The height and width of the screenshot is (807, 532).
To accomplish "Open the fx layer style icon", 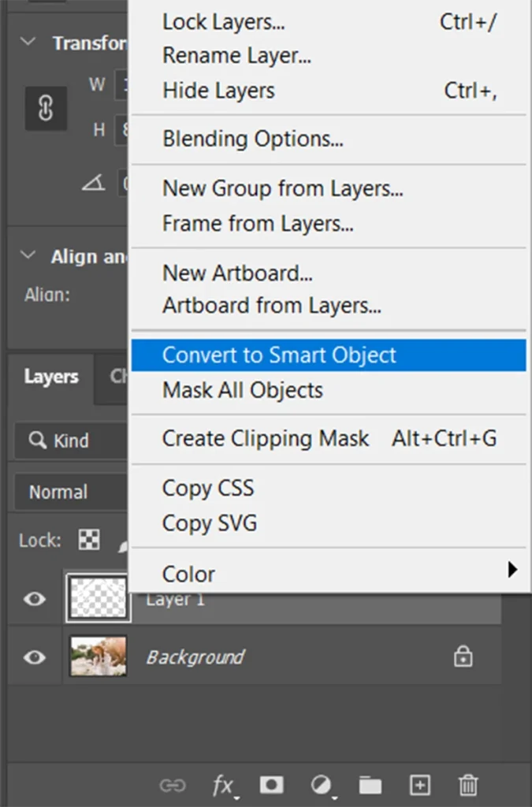I will 224,785.
